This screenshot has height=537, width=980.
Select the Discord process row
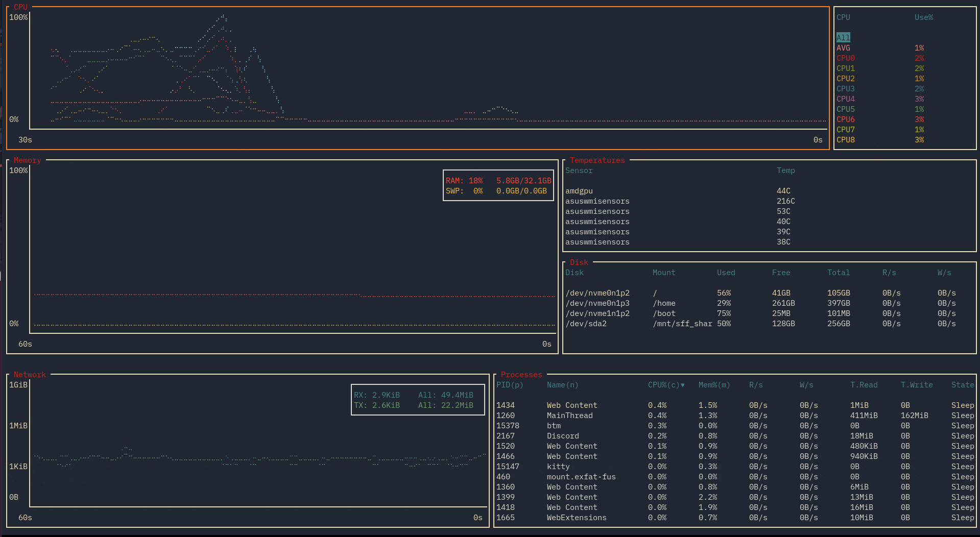pos(735,436)
